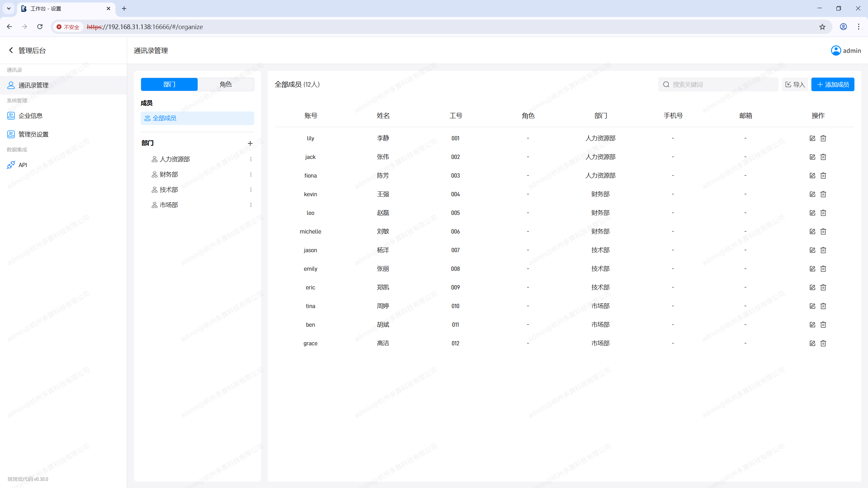Viewport: 868px width, 488px height.
Task: Bookmark this page with star icon
Action: coord(822,27)
